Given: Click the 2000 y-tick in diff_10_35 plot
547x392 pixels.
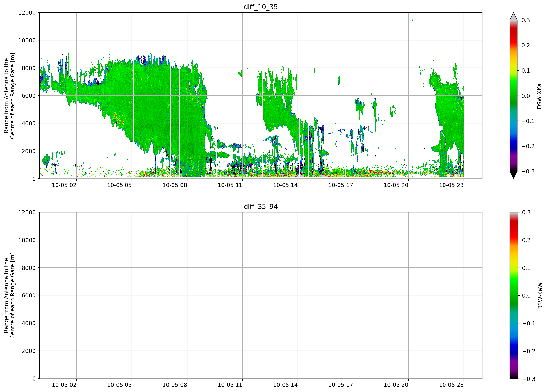Looking at the screenshot, I should pyautogui.click(x=29, y=151).
